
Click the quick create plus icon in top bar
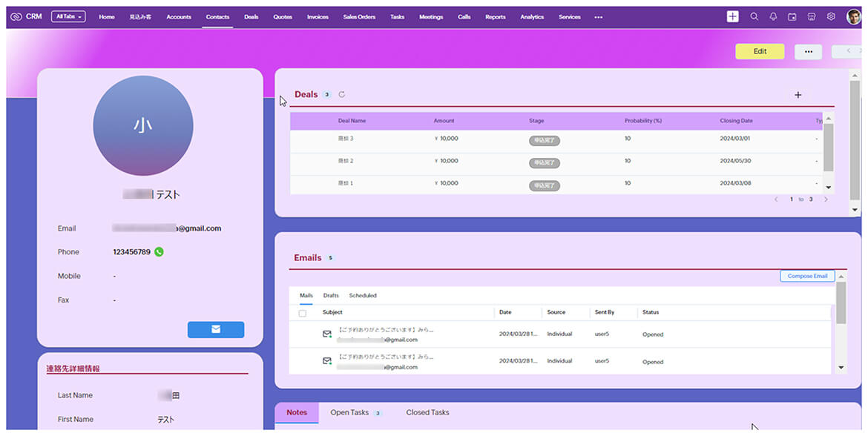[732, 16]
